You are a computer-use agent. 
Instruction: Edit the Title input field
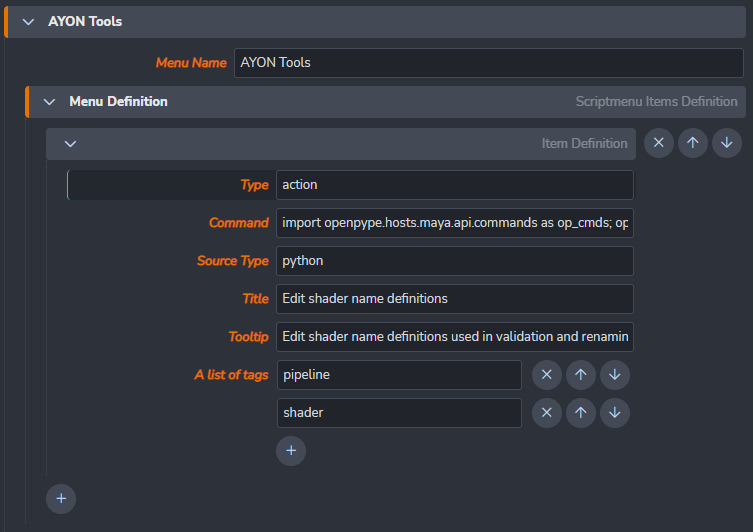[x=455, y=299]
